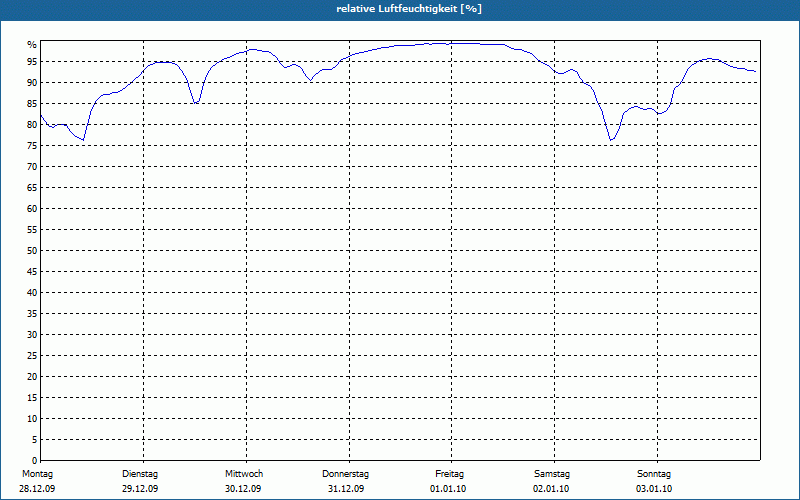
Task: Click the date 02.01.10
Action: pos(551,489)
